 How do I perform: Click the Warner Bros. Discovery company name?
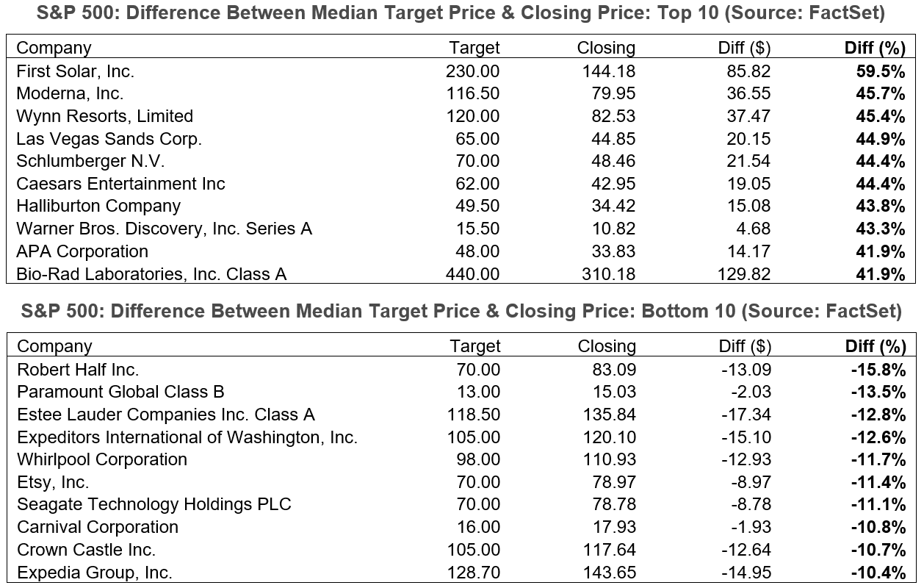point(164,229)
